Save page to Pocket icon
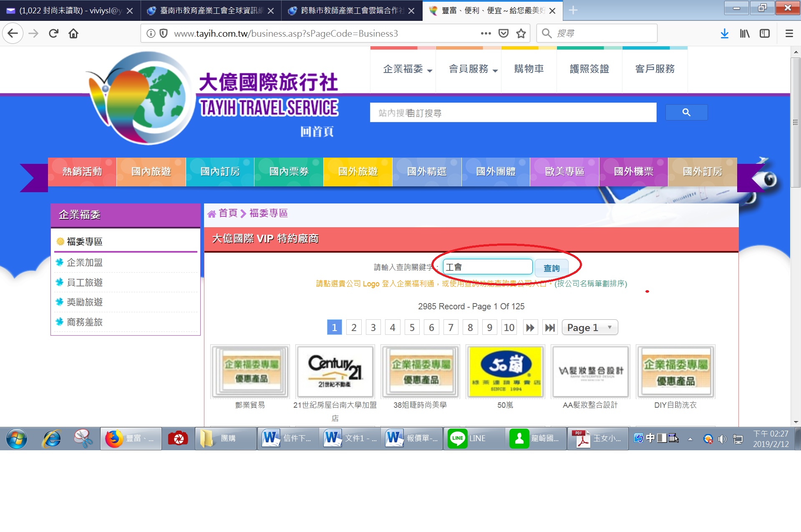The width and height of the screenshot is (801, 532). click(504, 33)
